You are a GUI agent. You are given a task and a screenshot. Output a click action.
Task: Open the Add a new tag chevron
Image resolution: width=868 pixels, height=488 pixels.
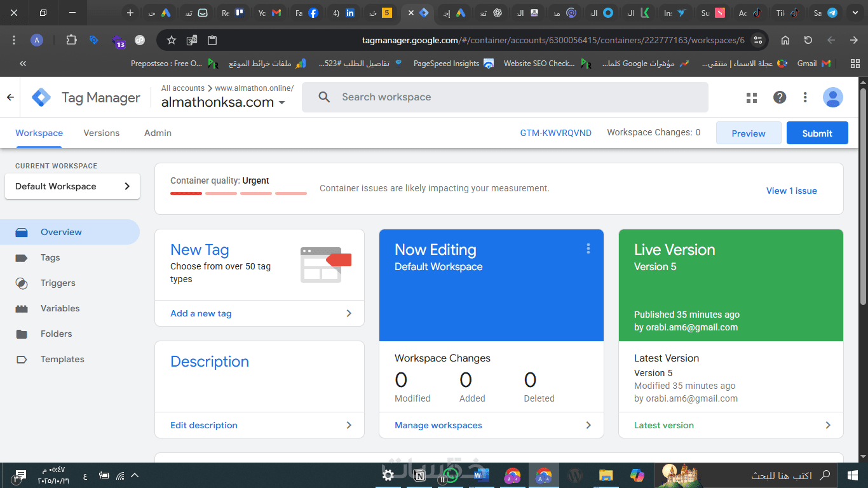tap(349, 313)
